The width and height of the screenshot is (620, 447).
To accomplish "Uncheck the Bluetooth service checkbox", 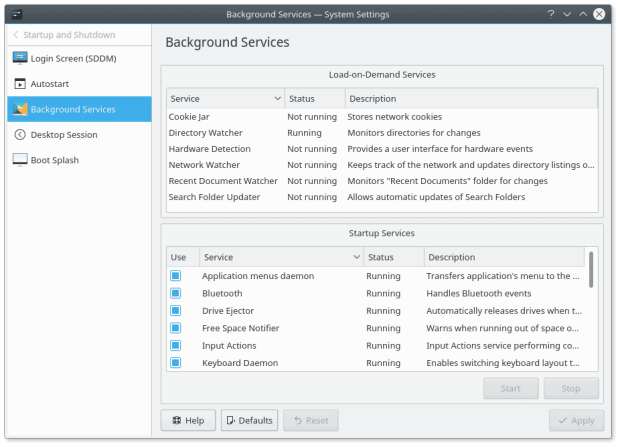I will click(x=175, y=293).
